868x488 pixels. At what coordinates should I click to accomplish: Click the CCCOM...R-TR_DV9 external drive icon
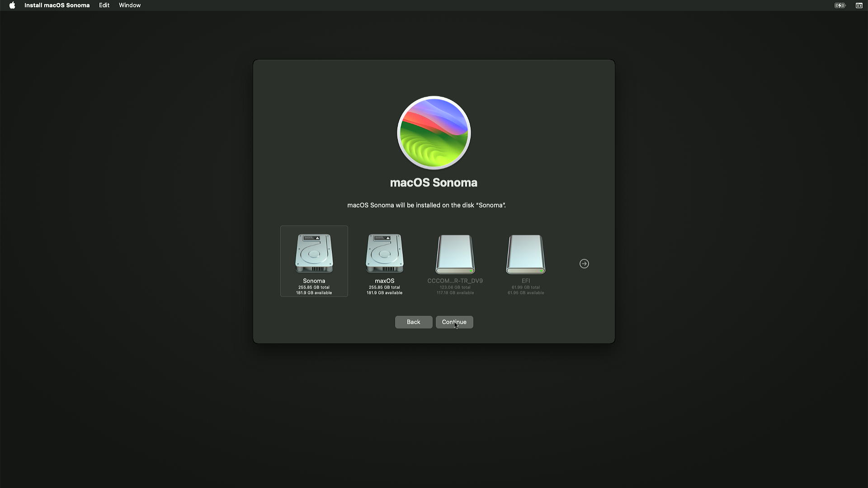point(455,254)
